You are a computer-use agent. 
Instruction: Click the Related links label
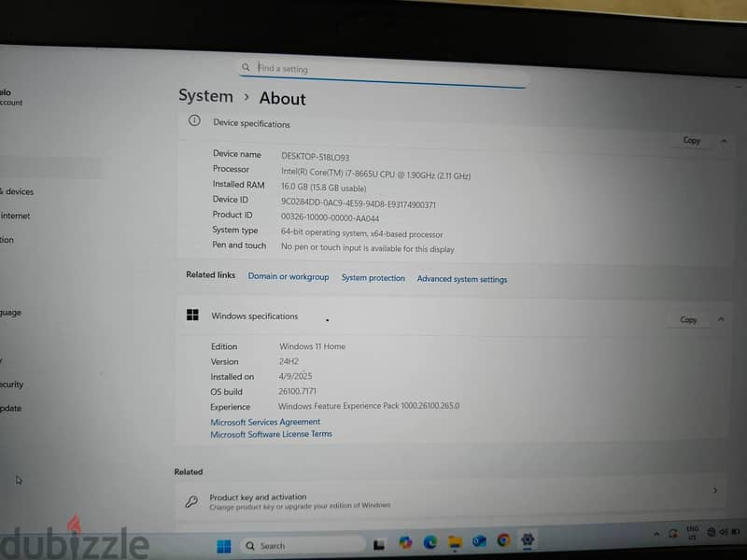[x=211, y=274]
